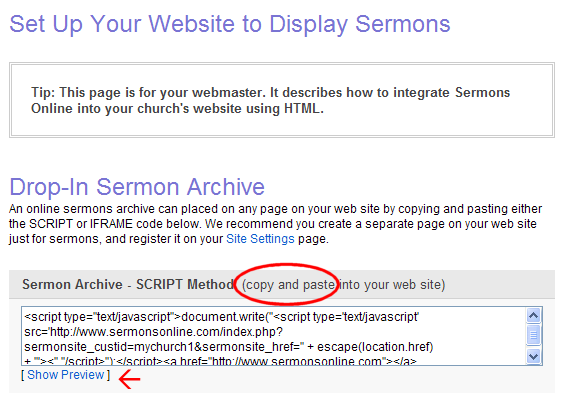Click the 'Drop-In Sermon Archive' heading
The width and height of the screenshot is (564, 395).
coord(137,187)
